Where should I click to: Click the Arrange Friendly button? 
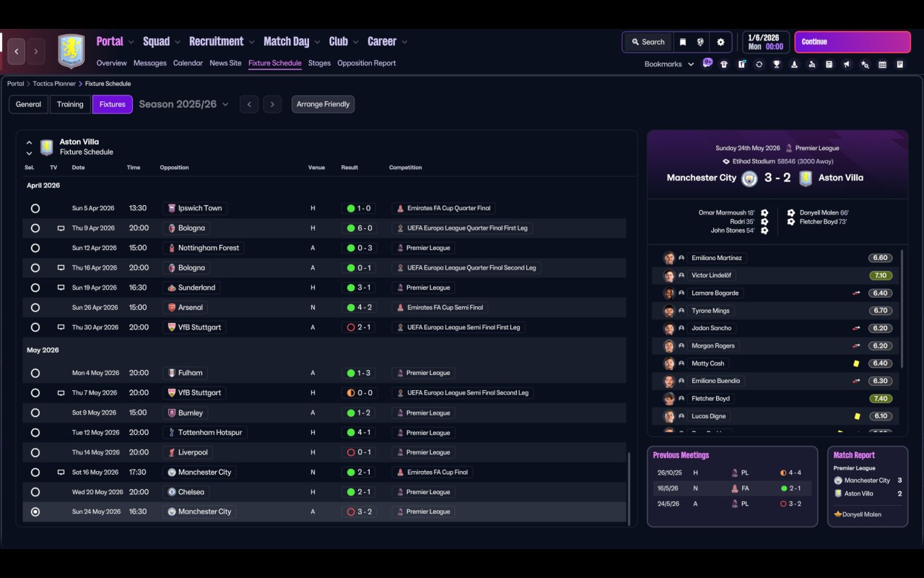click(x=323, y=105)
